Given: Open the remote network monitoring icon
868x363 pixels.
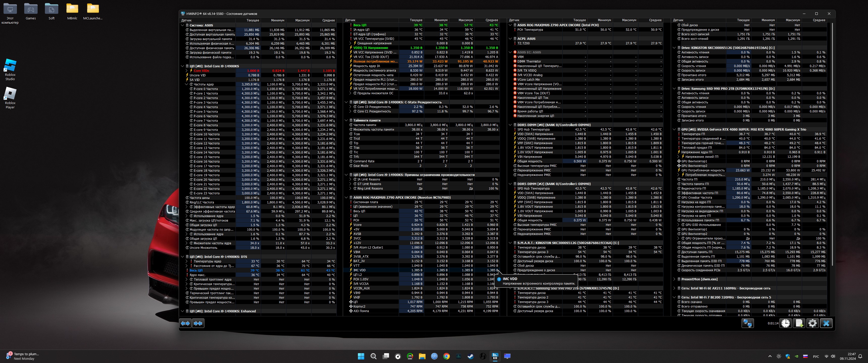Looking at the screenshot, I should [747, 323].
